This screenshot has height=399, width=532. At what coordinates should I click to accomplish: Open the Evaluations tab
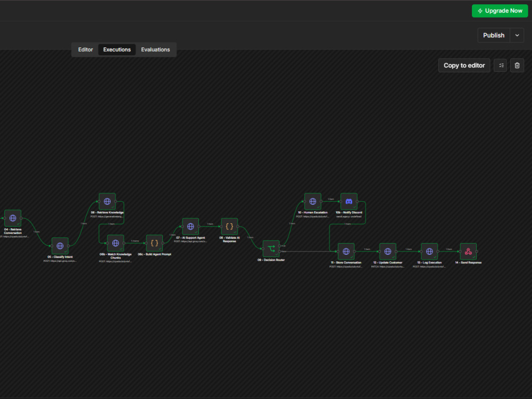tap(155, 49)
